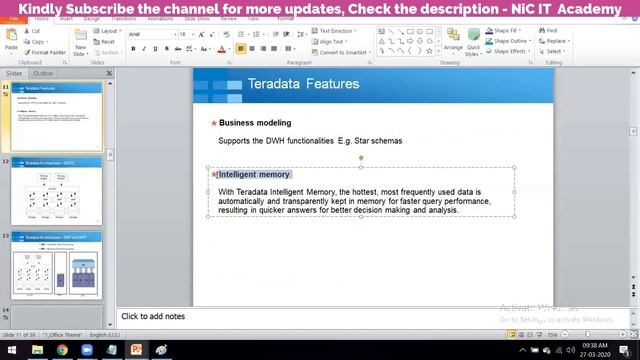Start Slide Show from status bar
640x360 pixels.
pyautogui.click(x=540, y=335)
